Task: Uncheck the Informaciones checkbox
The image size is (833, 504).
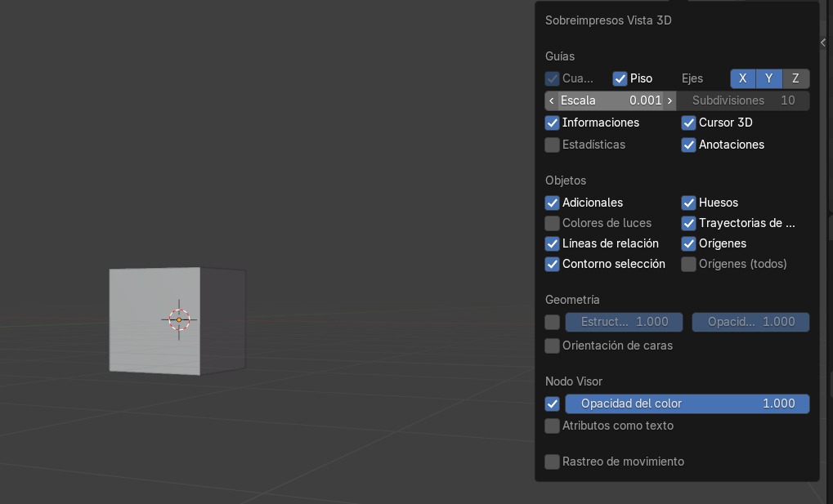Action: click(x=552, y=123)
